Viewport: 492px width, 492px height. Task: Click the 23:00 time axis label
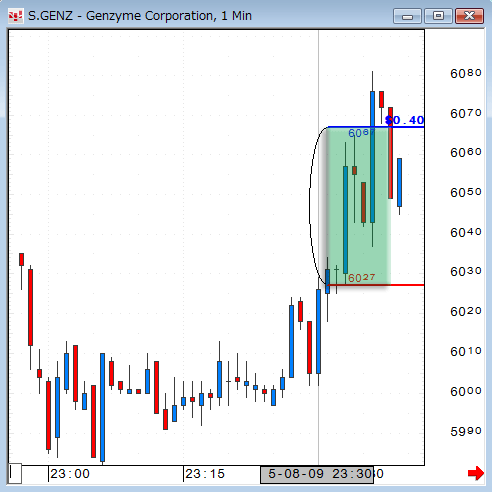pyautogui.click(x=70, y=474)
